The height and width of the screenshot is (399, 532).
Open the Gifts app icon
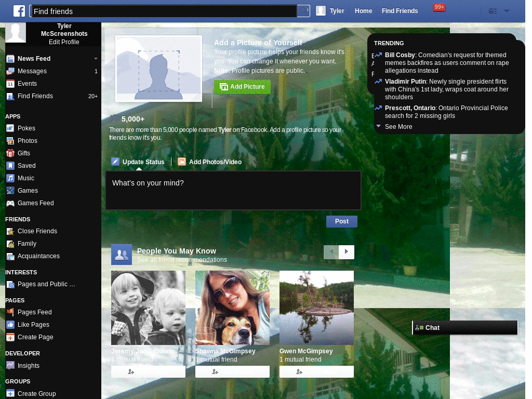10,153
